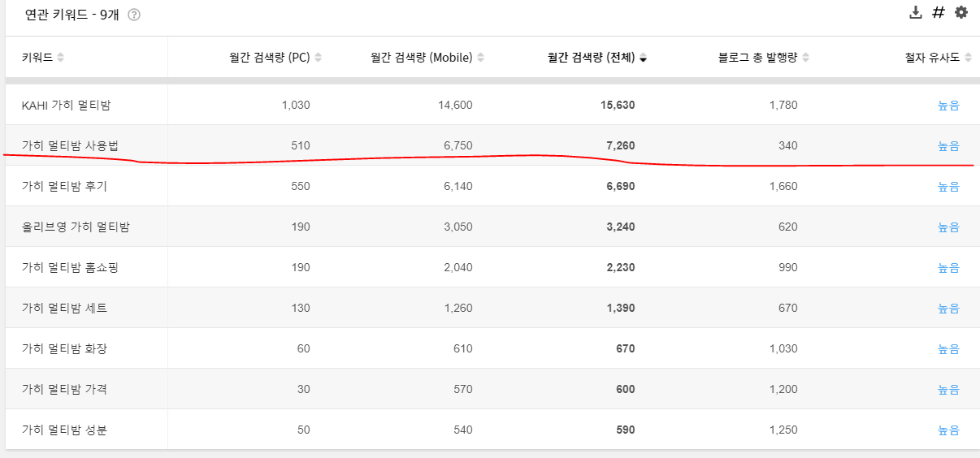Sort by 월간 검색량 (Mobile) column
The height and width of the screenshot is (458, 980).
click(480, 58)
